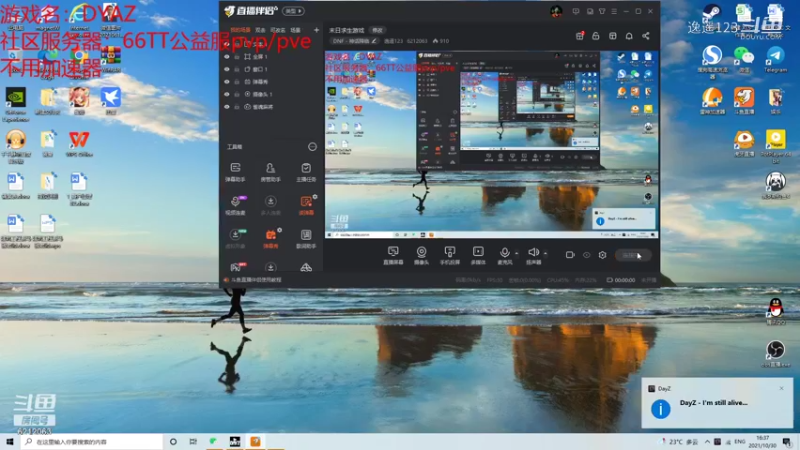
Task: Switch to the third scene tab
Action: point(278,30)
